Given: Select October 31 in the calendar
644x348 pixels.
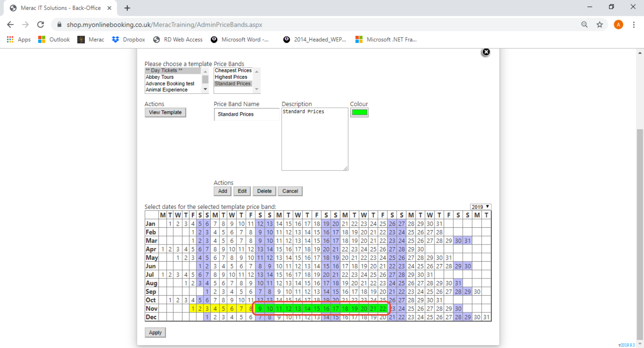Looking at the screenshot, I should (439, 300).
